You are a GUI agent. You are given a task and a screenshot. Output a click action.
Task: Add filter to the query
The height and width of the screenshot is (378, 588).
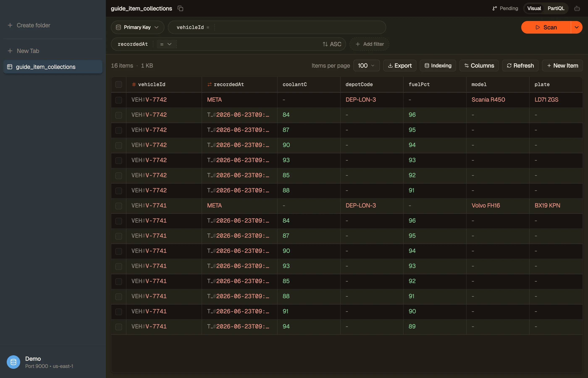pyautogui.click(x=369, y=44)
